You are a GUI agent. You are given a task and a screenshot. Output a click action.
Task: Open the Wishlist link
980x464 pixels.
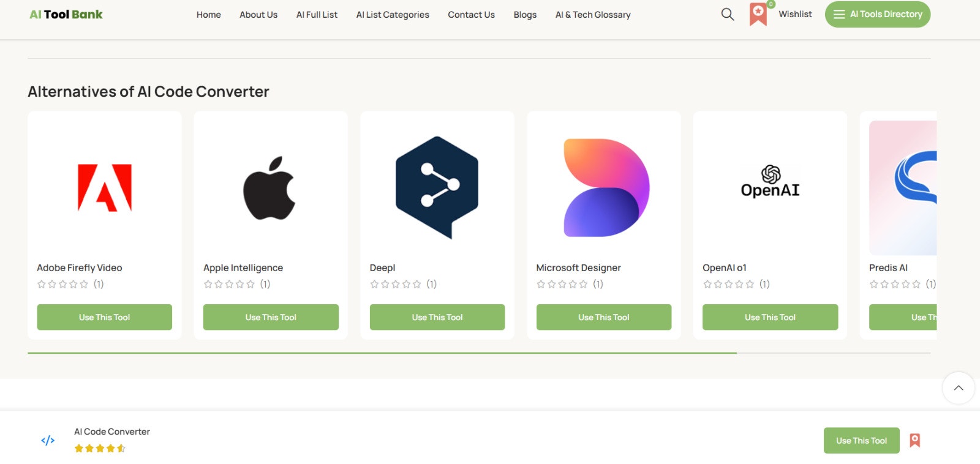pos(795,14)
